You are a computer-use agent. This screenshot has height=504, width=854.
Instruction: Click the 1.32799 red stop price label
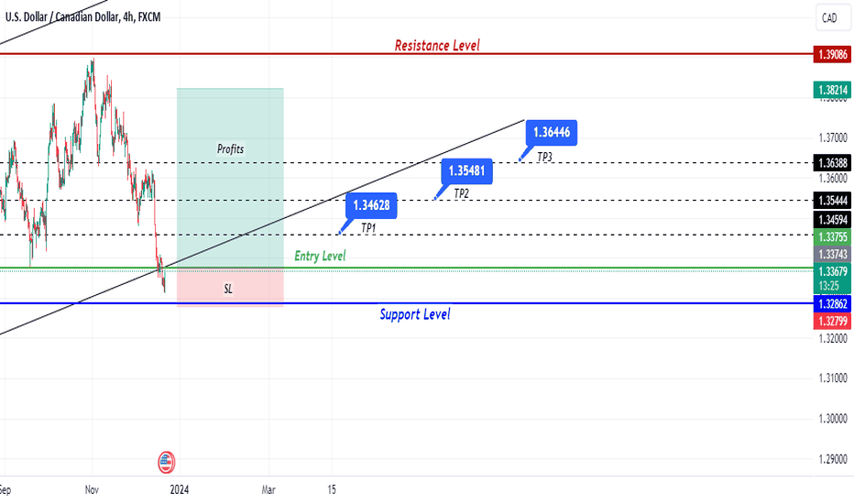[x=832, y=321]
